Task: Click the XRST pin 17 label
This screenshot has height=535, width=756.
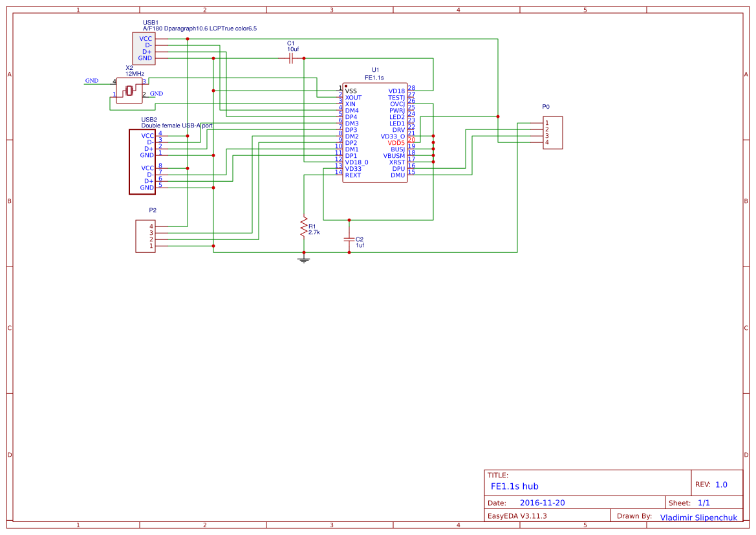Action: click(x=396, y=161)
